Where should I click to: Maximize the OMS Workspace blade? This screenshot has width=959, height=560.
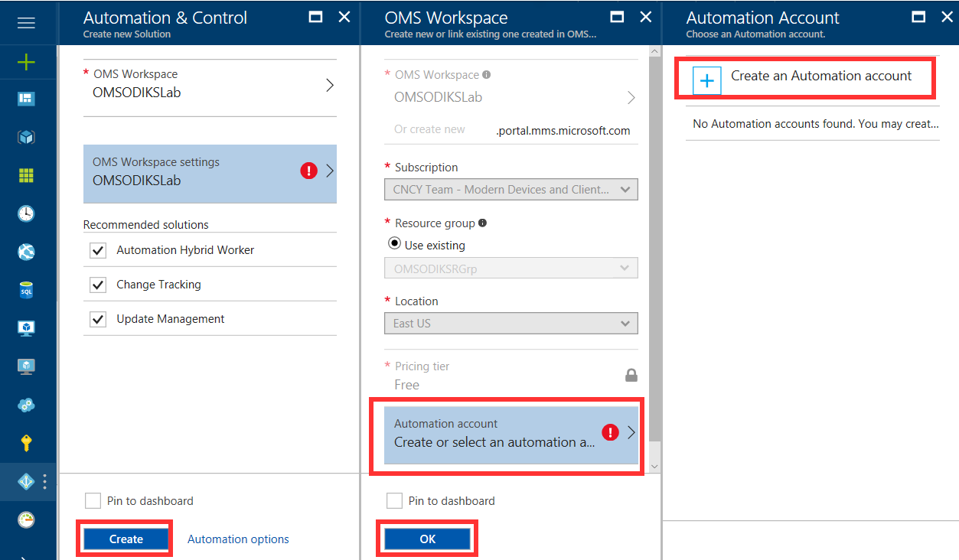pos(616,17)
